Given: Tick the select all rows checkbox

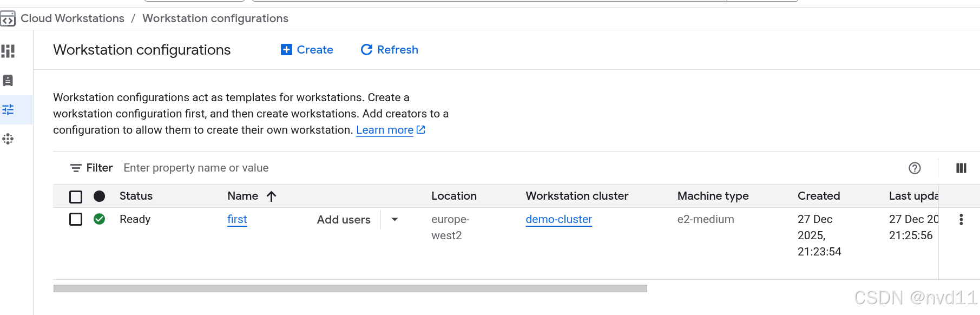Looking at the screenshot, I should 76,196.
